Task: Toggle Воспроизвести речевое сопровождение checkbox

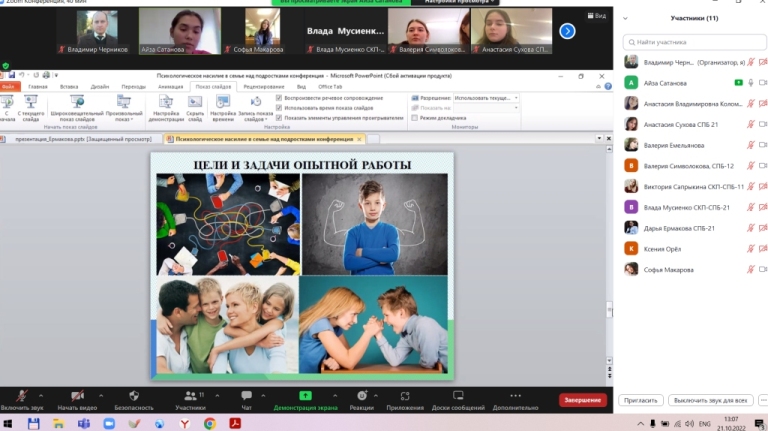Action: click(279, 98)
